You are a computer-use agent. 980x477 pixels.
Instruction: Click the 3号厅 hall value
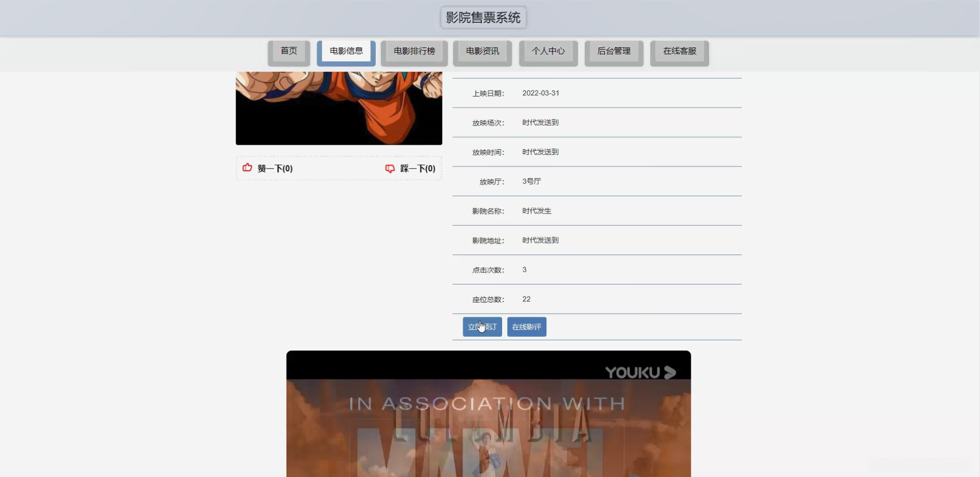pos(532,181)
